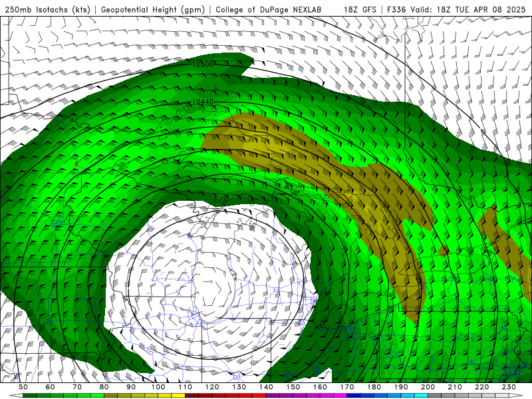Select the 160 legend label
This screenshot has width=532, height=399.
tap(320, 387)
